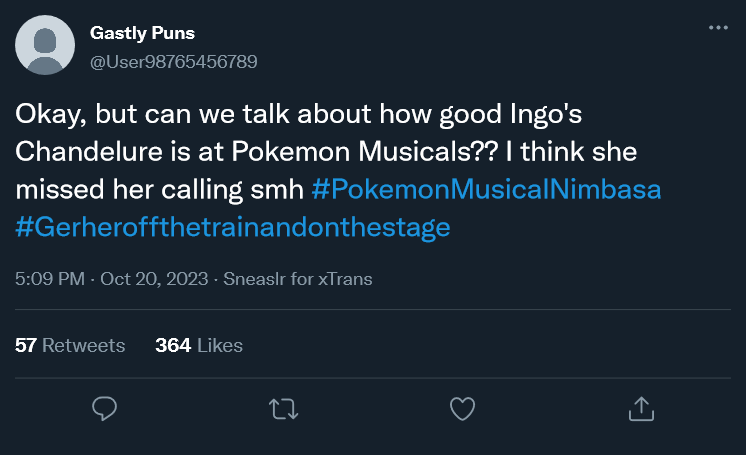Open the #Gerheroffthetrainandonthestage hashtag
746x455 pixels.
[232, 226]
